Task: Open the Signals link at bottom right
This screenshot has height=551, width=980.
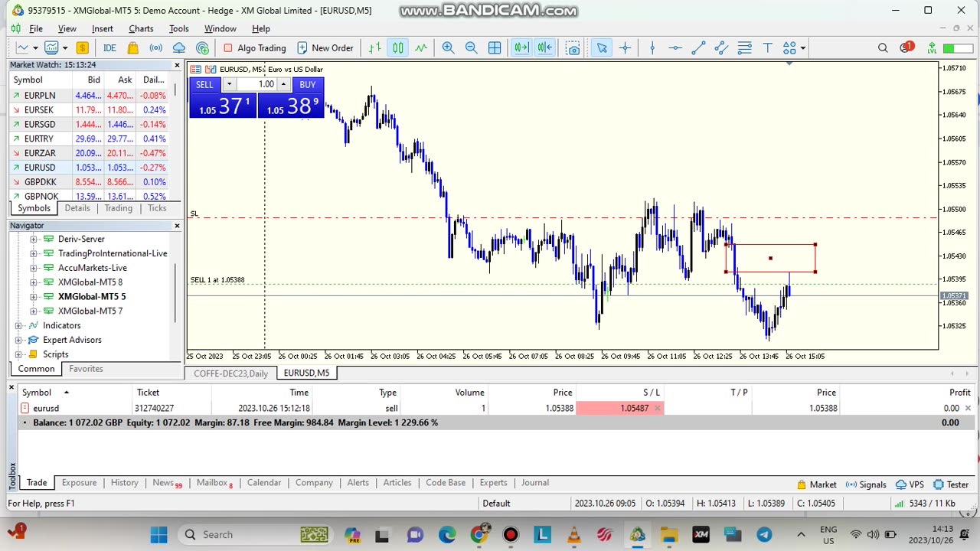Action: pos(866,484)
